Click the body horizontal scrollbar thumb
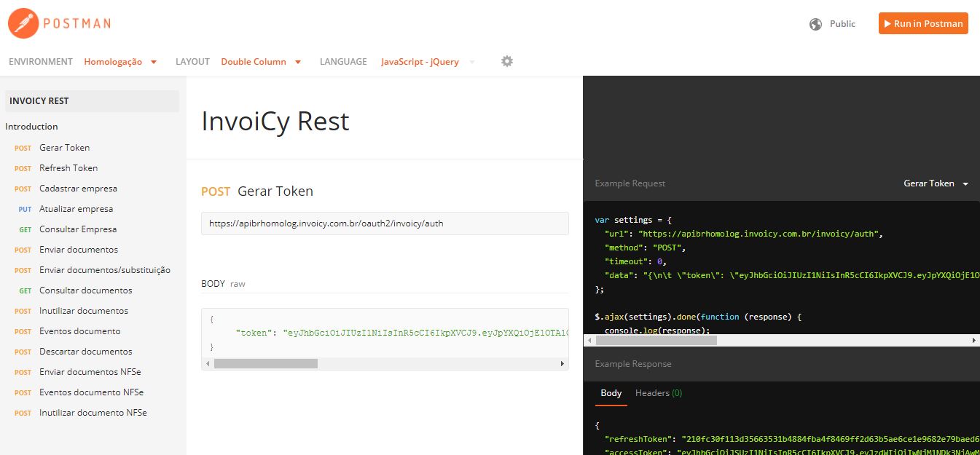The height and width of the screenshot is (455, 980). point(266,363)
